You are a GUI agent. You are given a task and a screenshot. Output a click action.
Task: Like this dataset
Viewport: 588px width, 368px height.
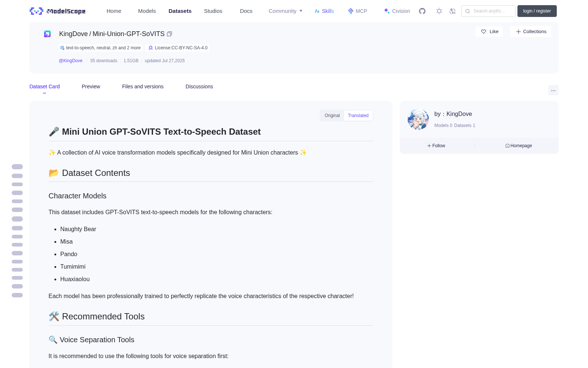pyautogui.click(x=490, y=32)
